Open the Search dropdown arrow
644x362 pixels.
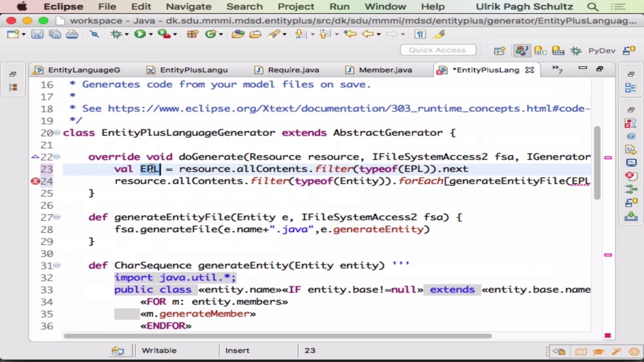(x=284, y=35)
